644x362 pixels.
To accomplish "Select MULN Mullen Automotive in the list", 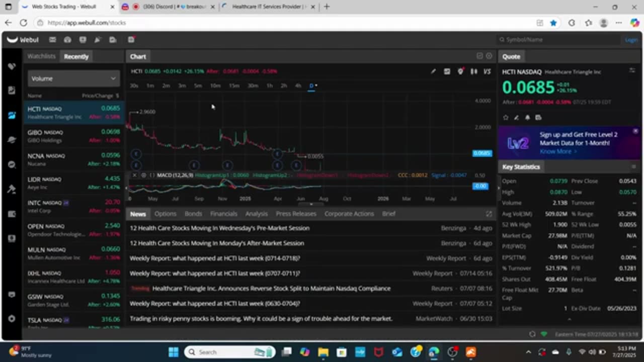I will pyautogui.click(x=73, y=253).
